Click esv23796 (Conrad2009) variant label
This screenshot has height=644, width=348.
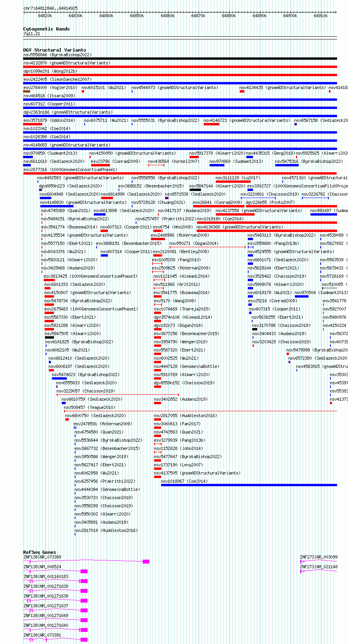(x=115, y=161)
